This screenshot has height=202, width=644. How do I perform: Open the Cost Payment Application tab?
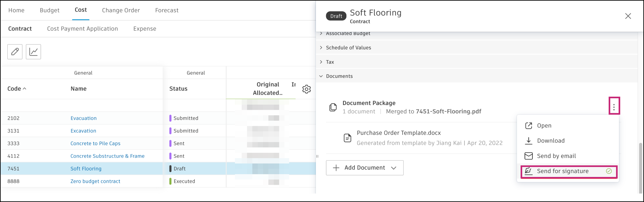pyautogui.click(x=83, y=29)
